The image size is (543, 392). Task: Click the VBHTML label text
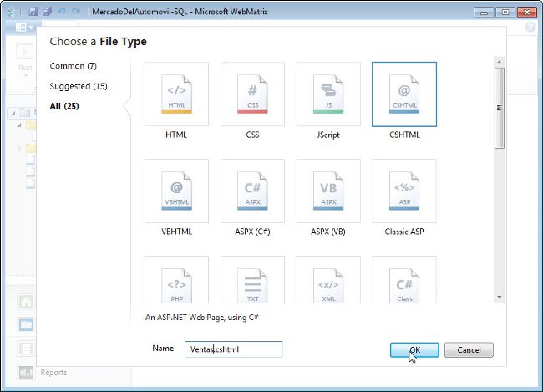[x=176, y=232]
